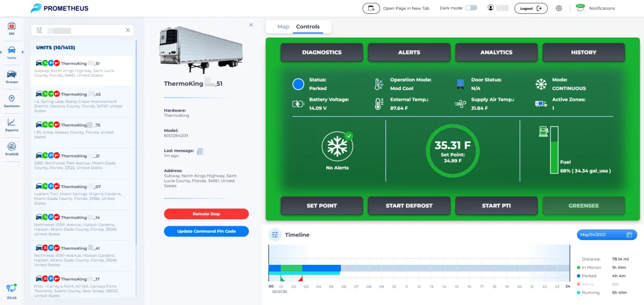This screenshot has height=305, width=644.
Task: Click the Logout button
Action: coord(531,8)
